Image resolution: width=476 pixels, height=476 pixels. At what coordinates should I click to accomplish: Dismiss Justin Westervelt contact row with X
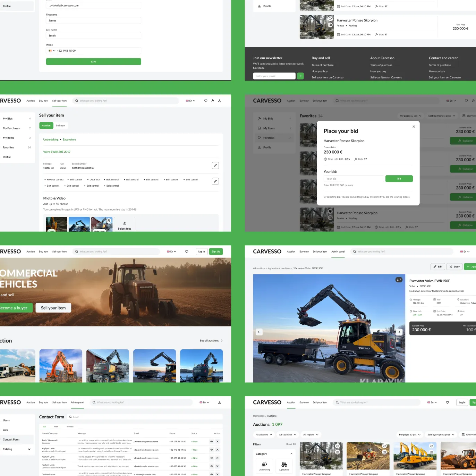click(x=218, y=442)
